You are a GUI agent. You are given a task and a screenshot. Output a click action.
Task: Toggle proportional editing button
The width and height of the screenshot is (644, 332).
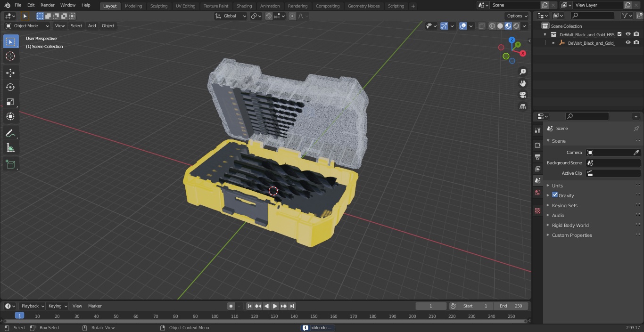(292, 16)
